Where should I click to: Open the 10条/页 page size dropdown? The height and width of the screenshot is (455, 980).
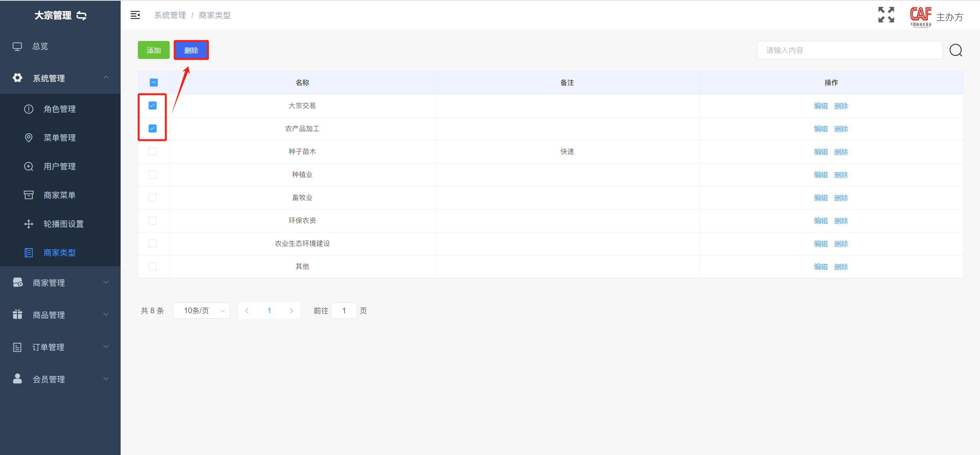[201, 311]
